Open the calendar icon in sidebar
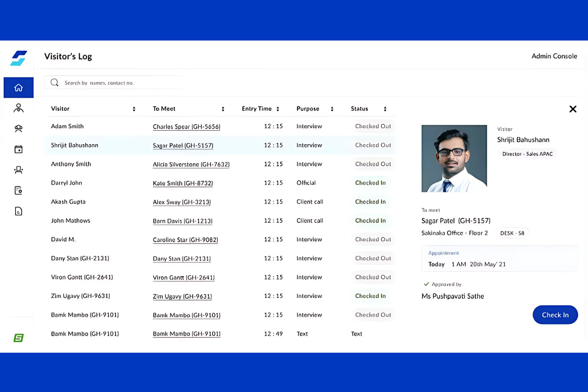The height and width of the screenshot is (392, 588). [x=19, y=149]
